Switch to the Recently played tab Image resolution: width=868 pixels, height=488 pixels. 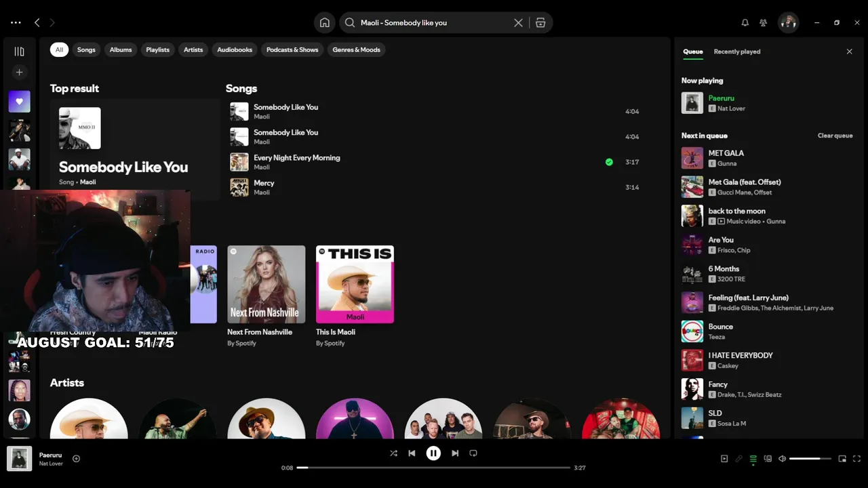click(737, 52)
